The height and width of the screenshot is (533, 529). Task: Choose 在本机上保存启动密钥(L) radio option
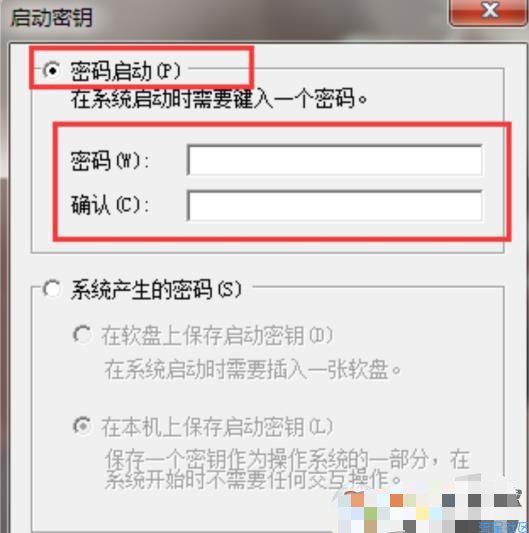point(82,426)
